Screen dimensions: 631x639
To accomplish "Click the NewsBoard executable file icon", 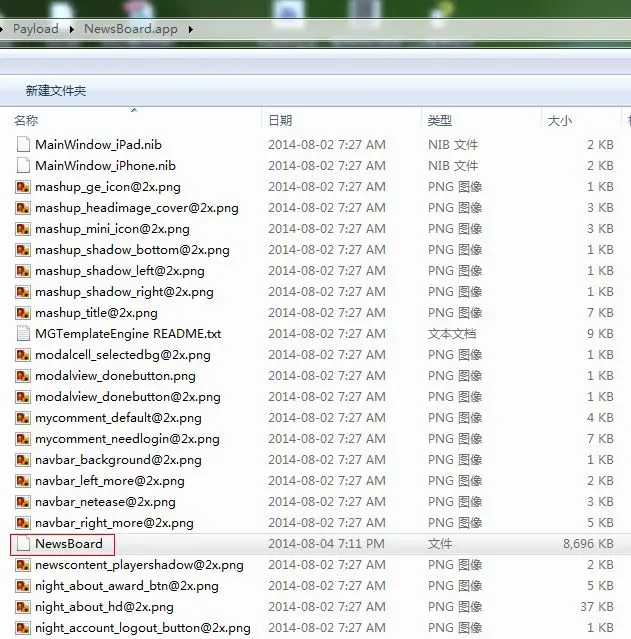I will 23,544.
